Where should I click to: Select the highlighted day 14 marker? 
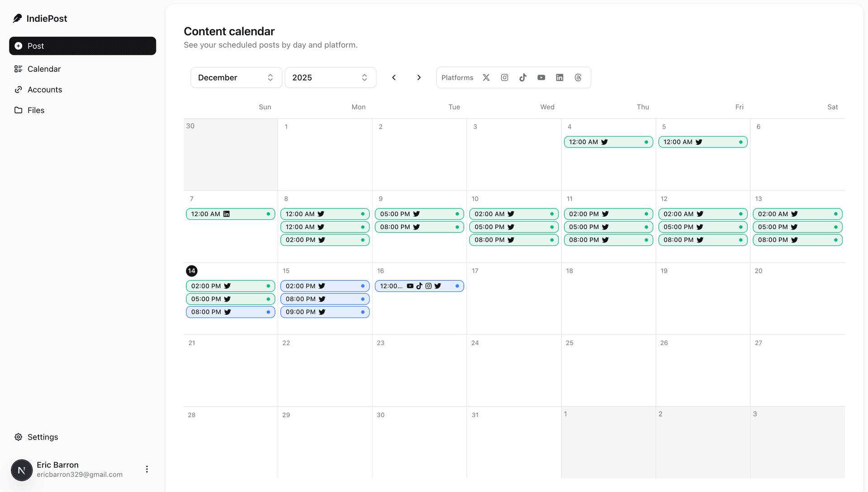pyautogui.click(x=192, y=271)
